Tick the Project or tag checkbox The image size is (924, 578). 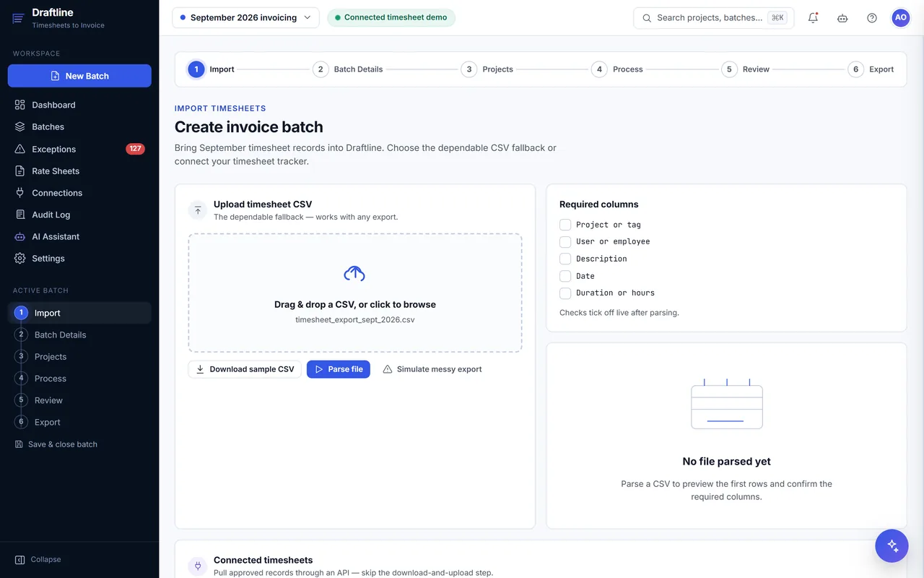(x=565, y=225)
